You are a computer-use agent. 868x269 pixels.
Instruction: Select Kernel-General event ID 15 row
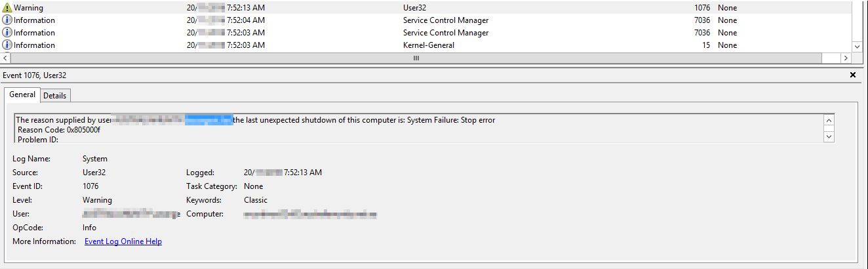[x=426, y=45]
